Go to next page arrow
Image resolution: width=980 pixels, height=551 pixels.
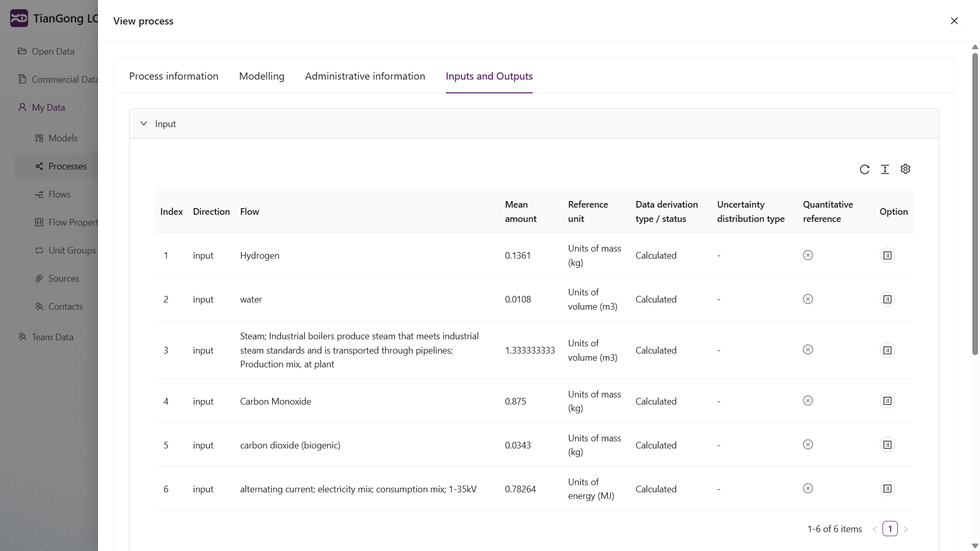pyautogui.click(x=905, y=529)
